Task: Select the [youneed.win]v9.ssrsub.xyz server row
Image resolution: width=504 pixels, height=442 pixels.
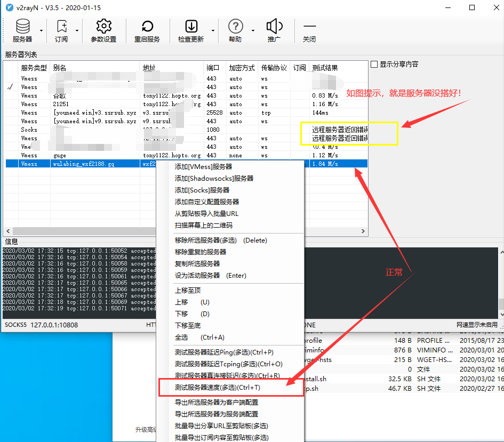Action: point(187,121)
